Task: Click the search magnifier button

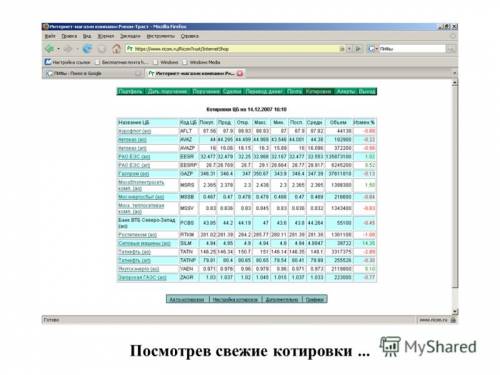Action: coord(451,49)
